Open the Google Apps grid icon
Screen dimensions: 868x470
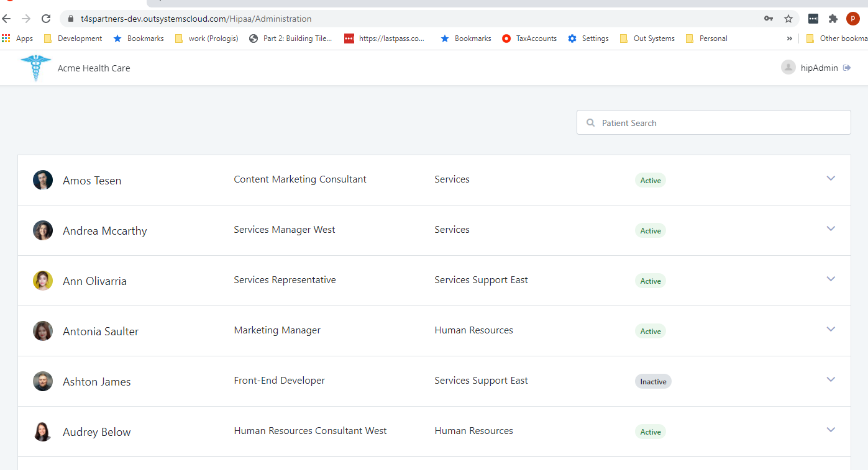coord(6,38)
